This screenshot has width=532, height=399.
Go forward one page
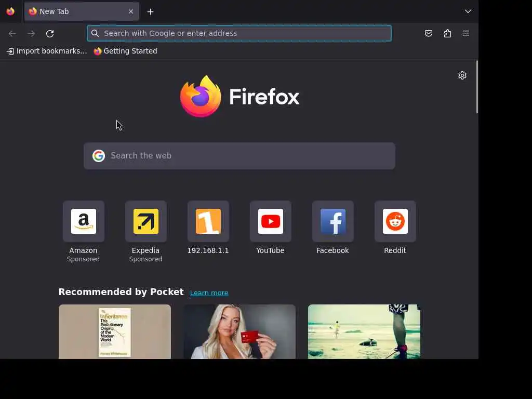[31, 33]
